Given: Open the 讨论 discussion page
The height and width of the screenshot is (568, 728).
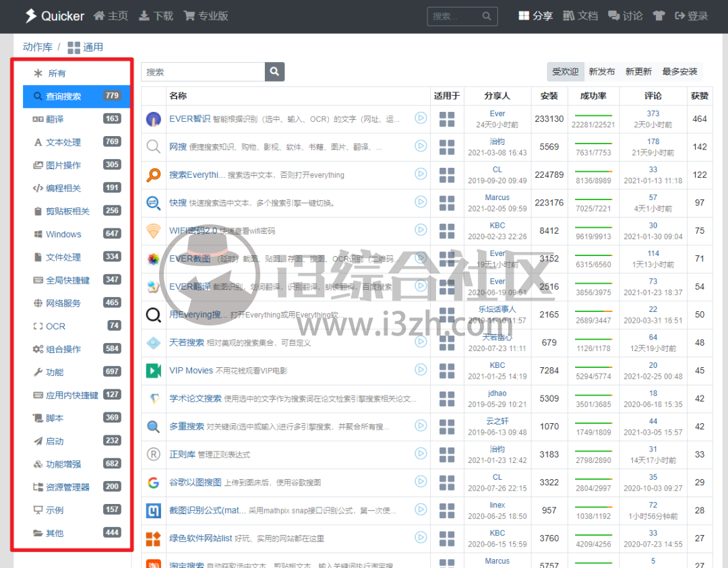Looking at the screenshot, I should coord(626,16).
